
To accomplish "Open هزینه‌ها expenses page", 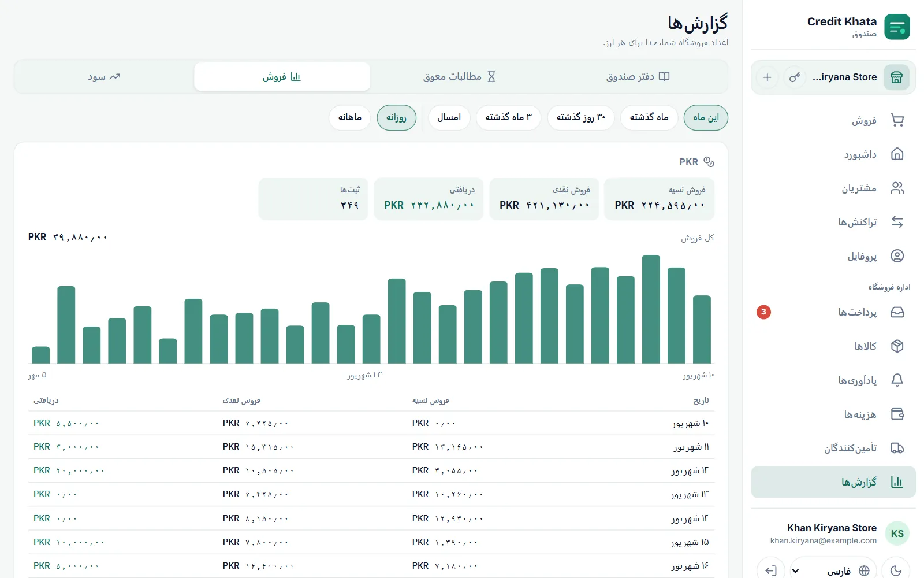I will [833, 414].
